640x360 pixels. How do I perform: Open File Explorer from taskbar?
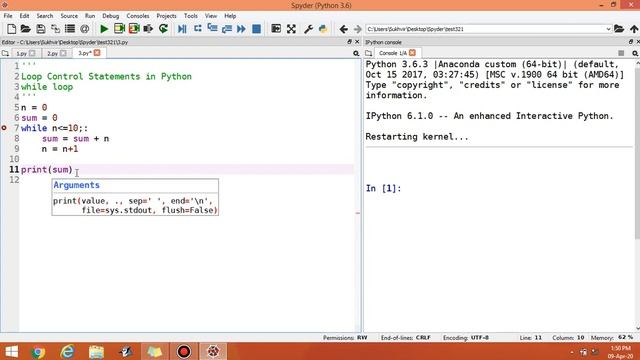pyautogui.click(x=96, y=352)
